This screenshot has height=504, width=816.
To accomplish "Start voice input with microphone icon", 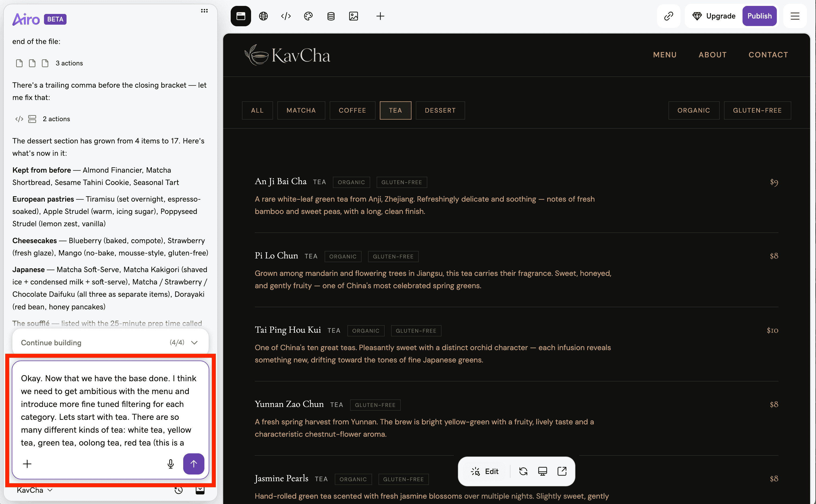I will pyautogui.click(x=171, y=464).
